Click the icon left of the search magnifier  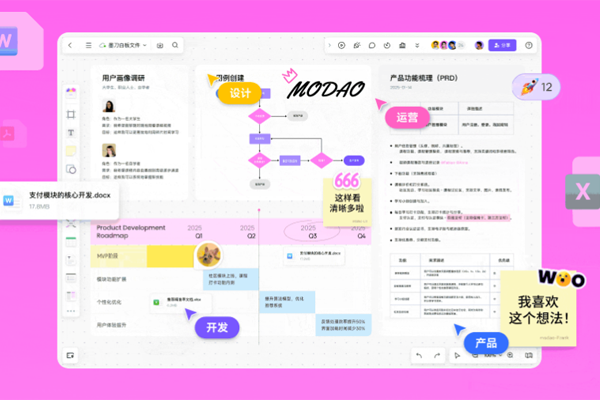coord(160,45)
